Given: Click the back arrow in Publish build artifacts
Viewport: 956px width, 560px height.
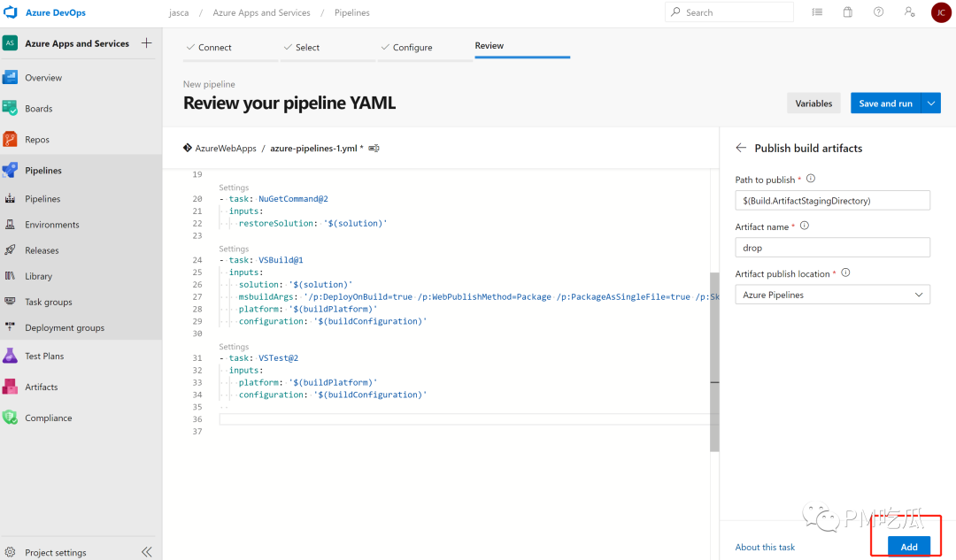Looking at the screenshot, I should [x=741, y=148].
